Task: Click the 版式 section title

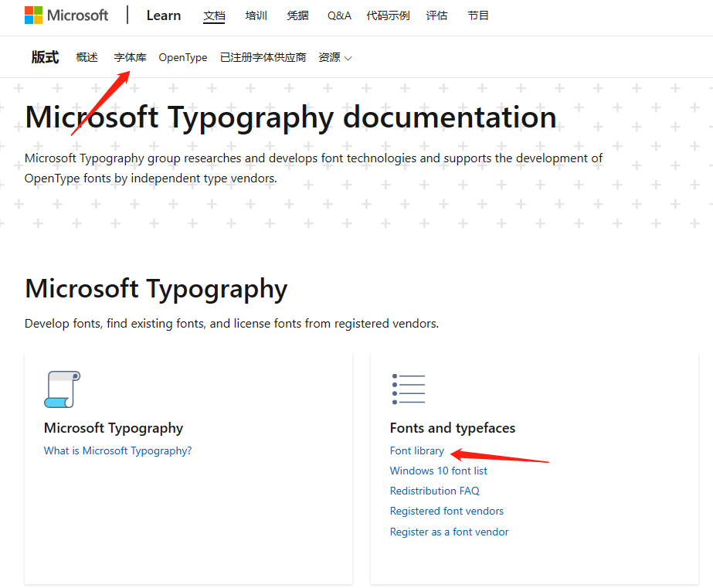Action: pos(45,57)
